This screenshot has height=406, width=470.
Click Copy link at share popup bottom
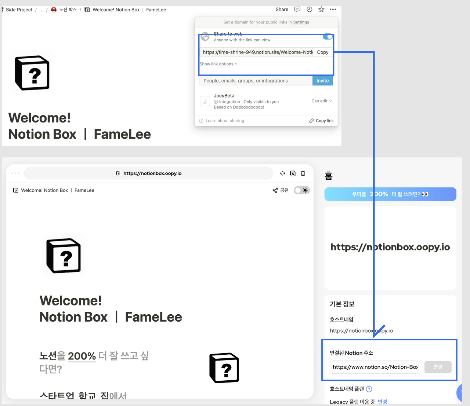(321, 121)
